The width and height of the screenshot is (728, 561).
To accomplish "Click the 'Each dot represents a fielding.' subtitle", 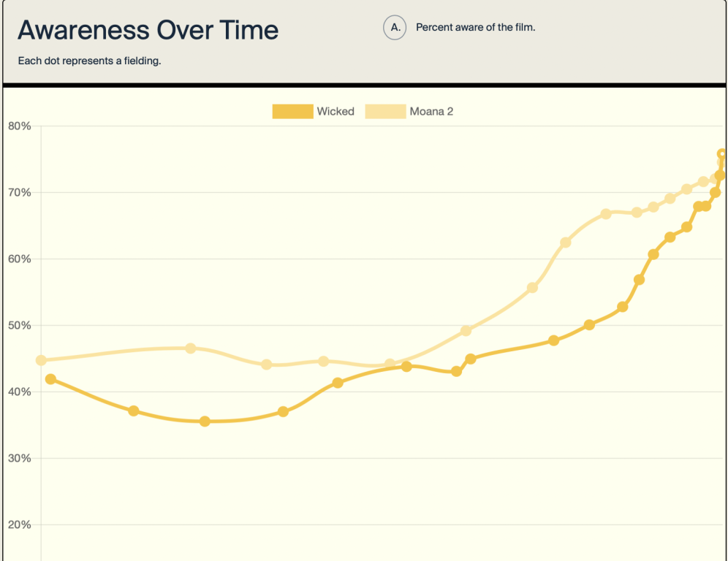I will tap(90, 61).
